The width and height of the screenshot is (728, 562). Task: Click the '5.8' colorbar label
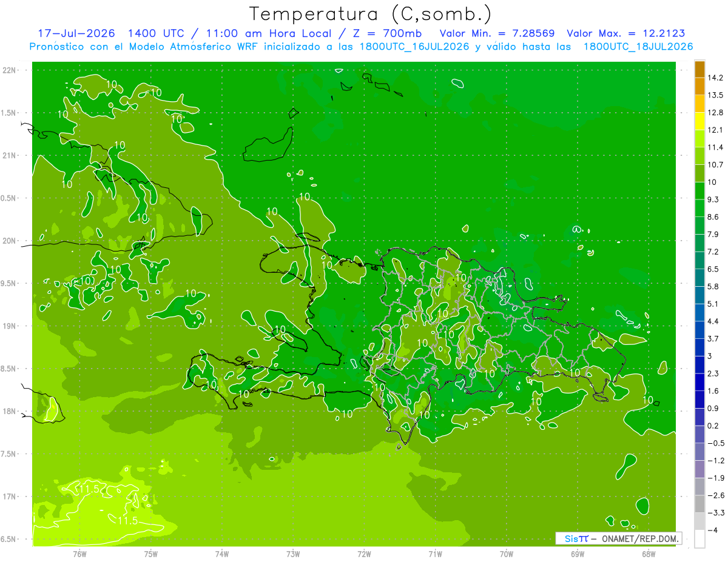pos(714,287)
